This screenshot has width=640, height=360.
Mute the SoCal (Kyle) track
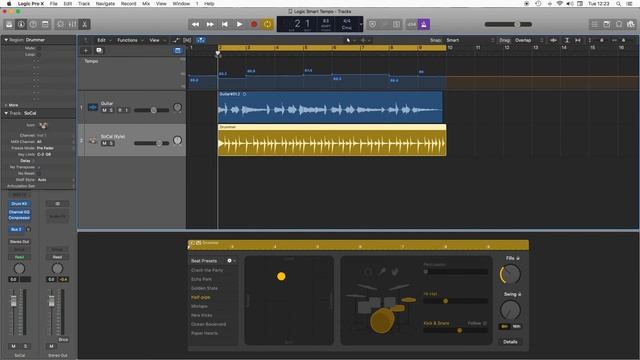tap(104, 143)
